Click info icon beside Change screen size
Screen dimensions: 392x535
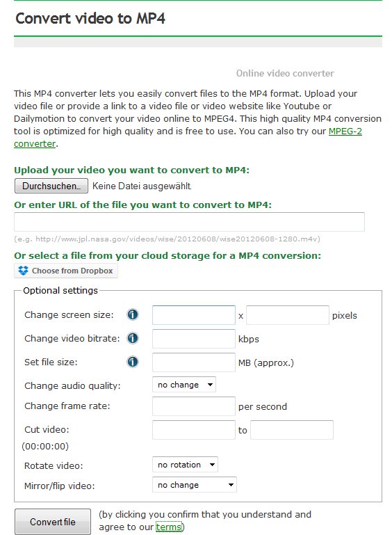click(x=133, y=314)
